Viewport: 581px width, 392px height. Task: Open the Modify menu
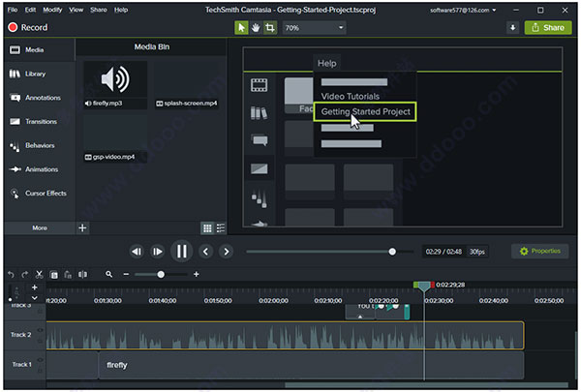[52, 10]
